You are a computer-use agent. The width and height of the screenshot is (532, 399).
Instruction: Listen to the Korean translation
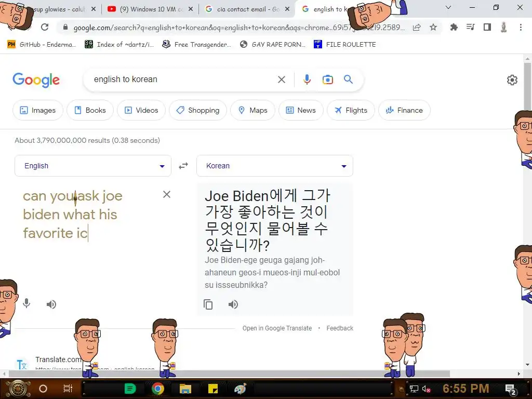point(233,304)
